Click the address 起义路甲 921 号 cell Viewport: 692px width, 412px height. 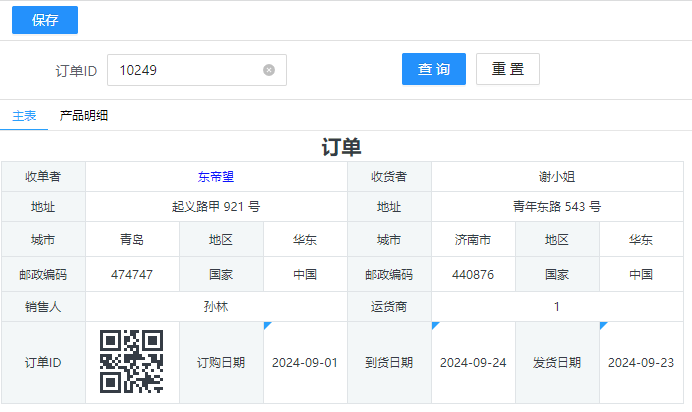click(x=216, y=207)
